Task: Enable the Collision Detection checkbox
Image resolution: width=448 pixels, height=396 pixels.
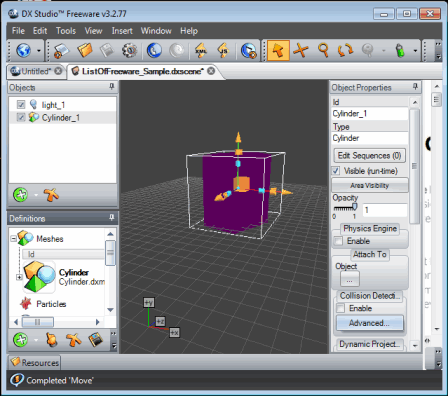Action: click(x=340, y=308)
